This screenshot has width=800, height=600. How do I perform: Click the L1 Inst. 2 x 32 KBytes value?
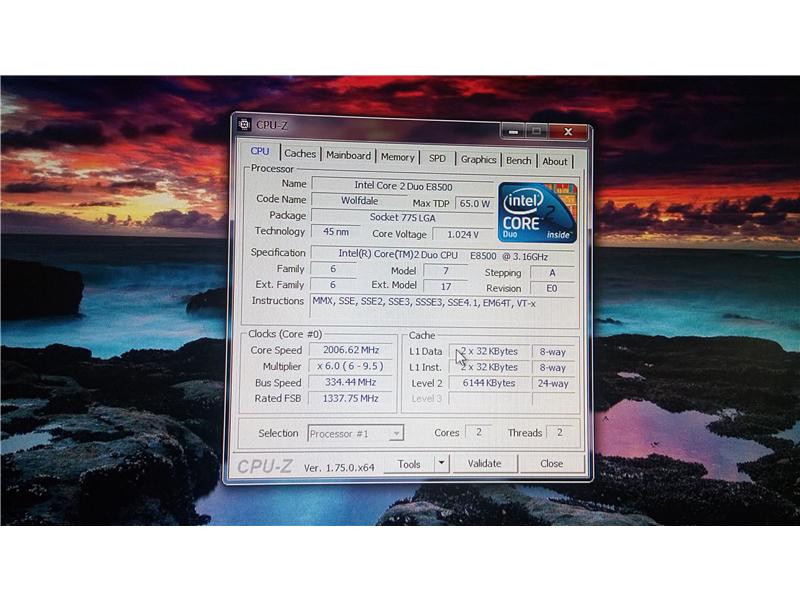point(489,367)
